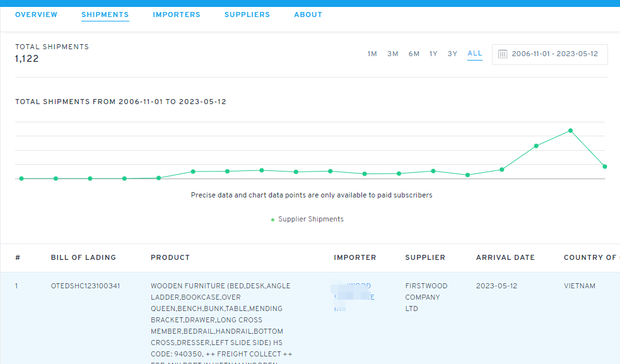This screenshot has height=364, width=620.
Task: Select bill of lading OTEDSHC123100341
Action: click(85, 286)
